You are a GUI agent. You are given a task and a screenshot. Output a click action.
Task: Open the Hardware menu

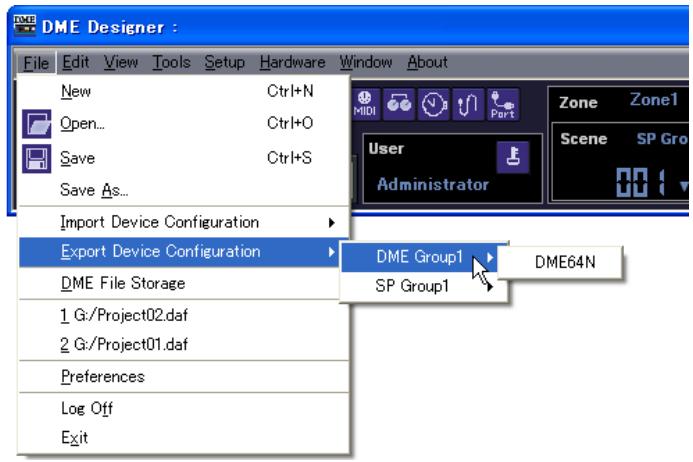292,62
